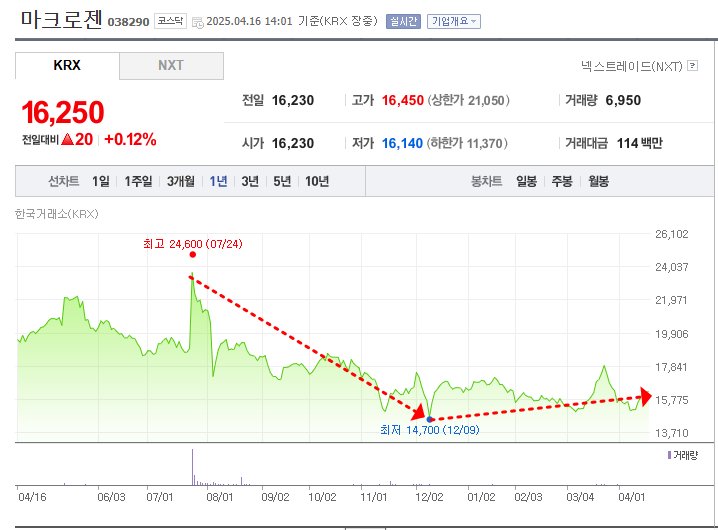Click the 최고 24,600 (07/24) chart label
Viewport: 718px width, 530px height.
point(193,244)
